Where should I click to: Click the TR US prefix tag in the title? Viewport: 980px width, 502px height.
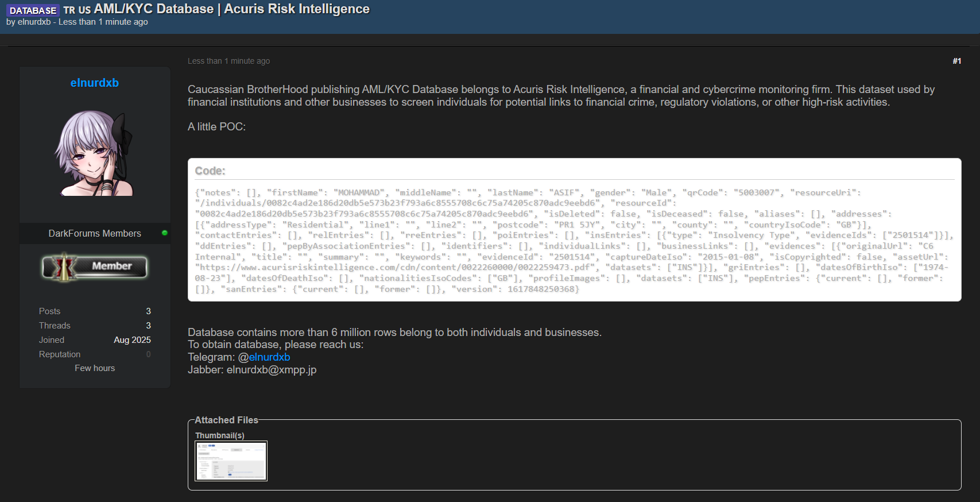(77, 10)
